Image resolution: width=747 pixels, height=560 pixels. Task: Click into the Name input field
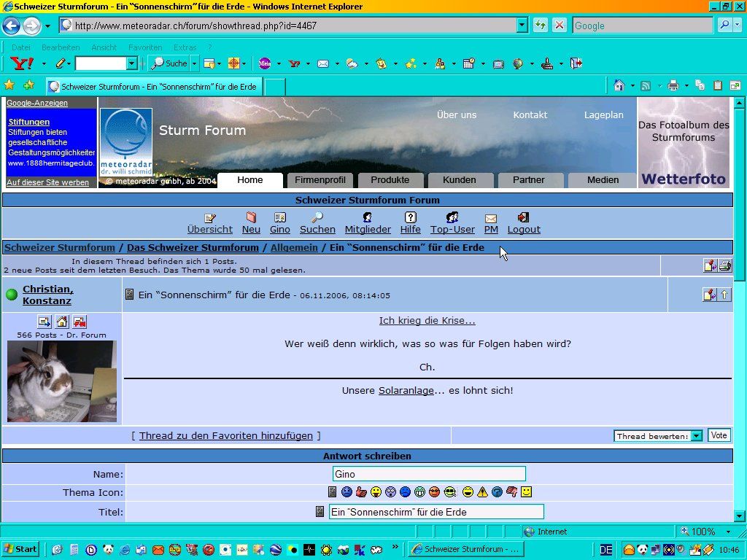coord(429,474)
